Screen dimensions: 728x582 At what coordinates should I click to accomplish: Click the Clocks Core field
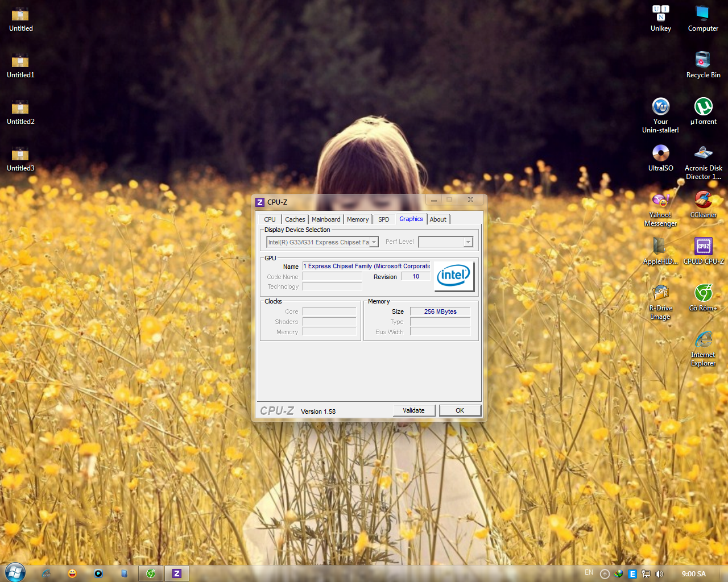coord(329,311)
